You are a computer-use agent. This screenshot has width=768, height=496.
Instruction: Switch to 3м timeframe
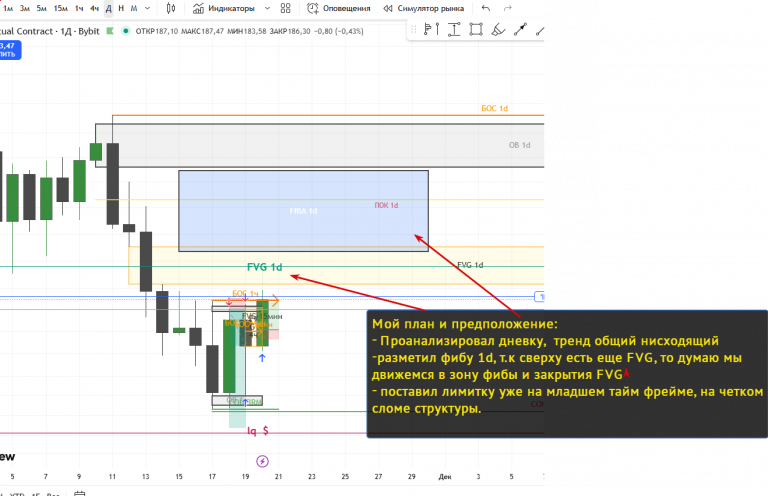(x=24, y=8)
